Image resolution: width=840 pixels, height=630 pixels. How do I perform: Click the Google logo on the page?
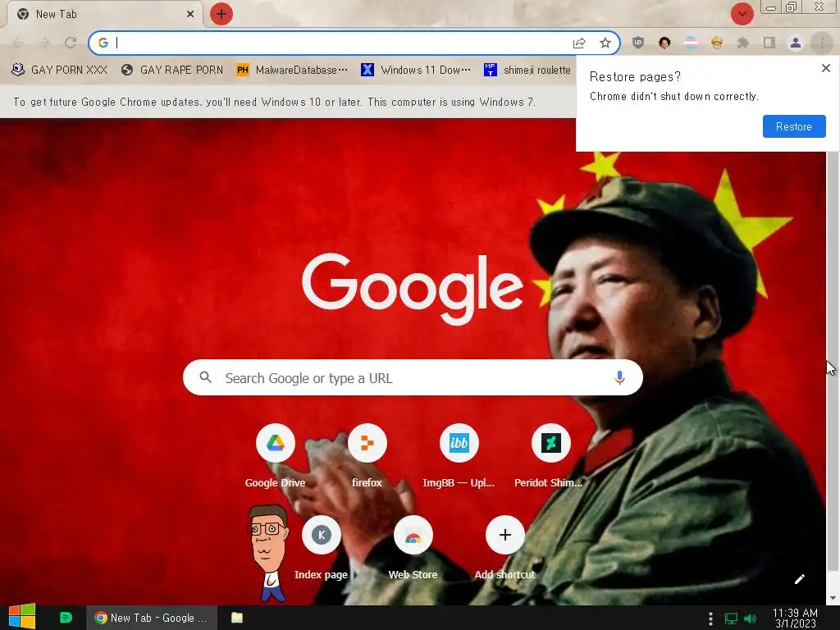(x=413, y=288)
